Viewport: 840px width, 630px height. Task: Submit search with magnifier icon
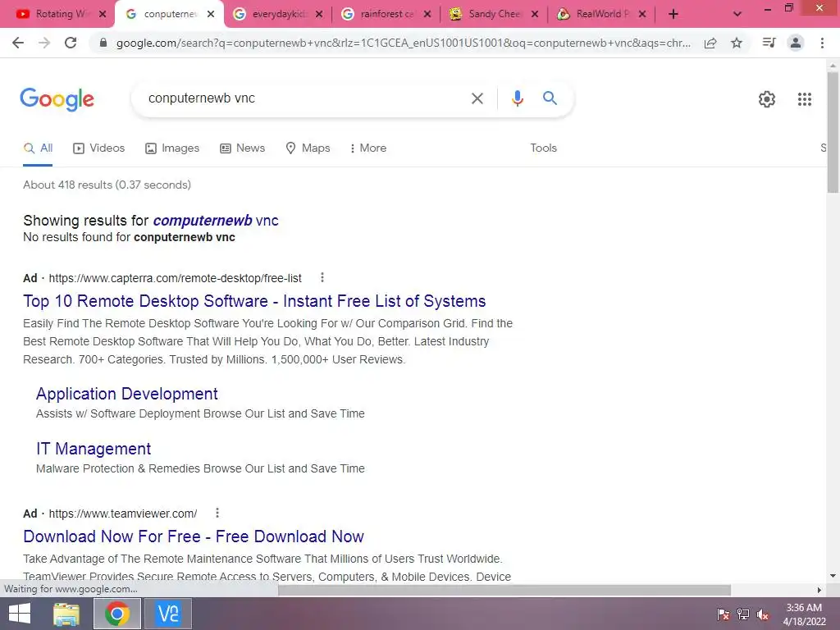[x=550, y=98]
